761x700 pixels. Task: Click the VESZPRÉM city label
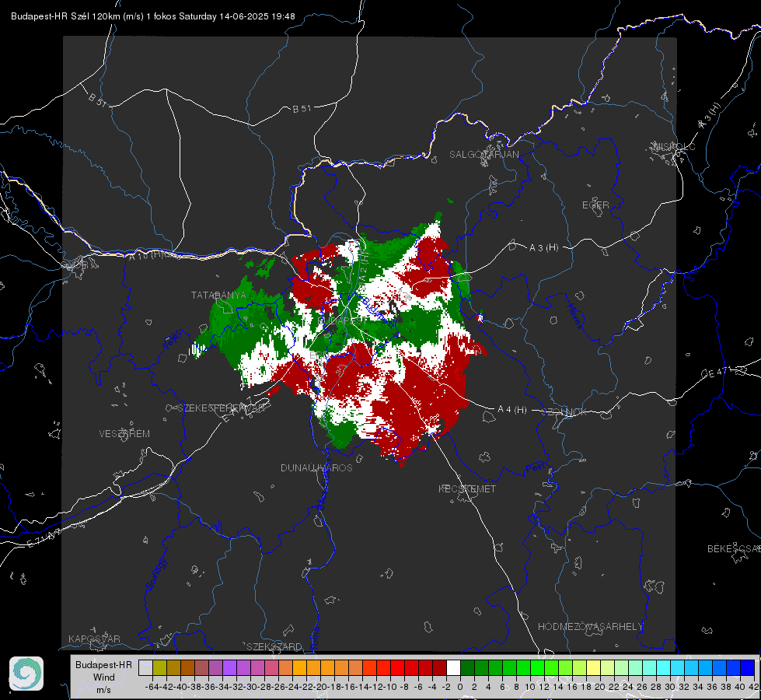[124, 434]
